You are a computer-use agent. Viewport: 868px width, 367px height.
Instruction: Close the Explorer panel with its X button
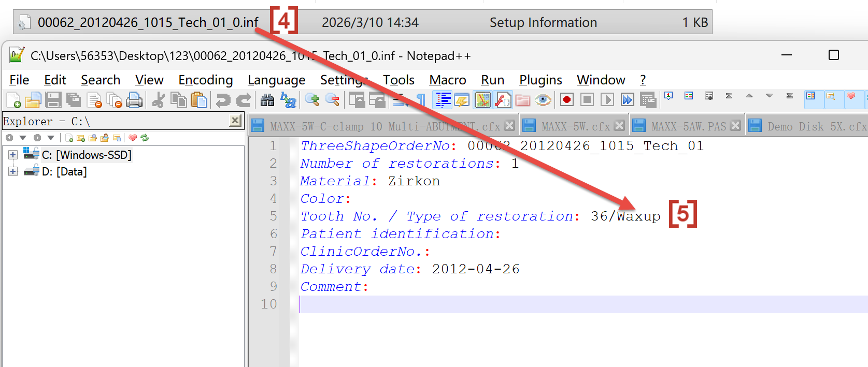tap(235, 121)
